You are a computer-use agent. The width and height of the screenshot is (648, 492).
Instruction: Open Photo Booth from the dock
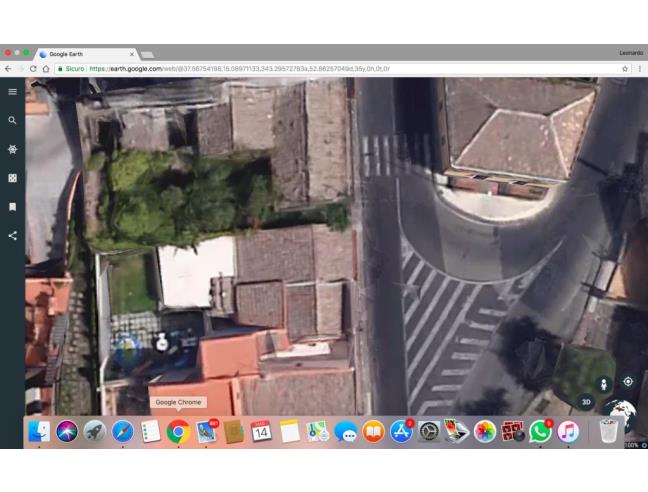pos(512,432)
